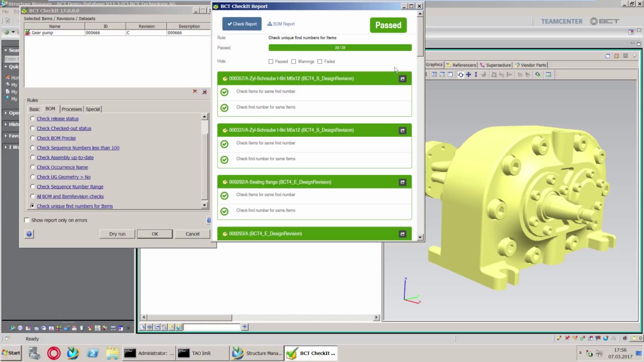The height and width of the screenshot is (362, 644).
Task: Open Server Manager icon in the taskbar
Action: click(x=34, y=353)
